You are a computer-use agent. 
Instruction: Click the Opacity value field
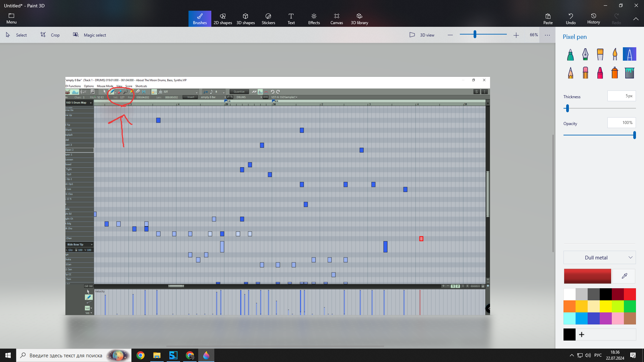click(622, 123)
